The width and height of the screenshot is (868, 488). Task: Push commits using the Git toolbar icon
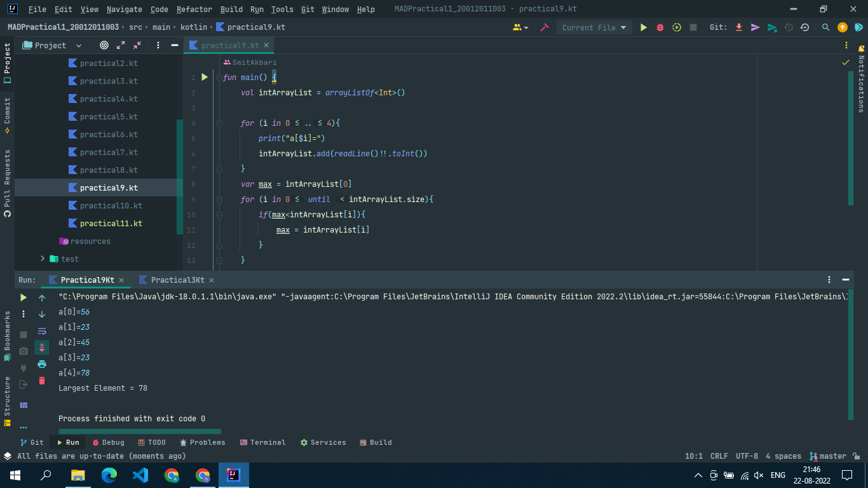point(772,27)
